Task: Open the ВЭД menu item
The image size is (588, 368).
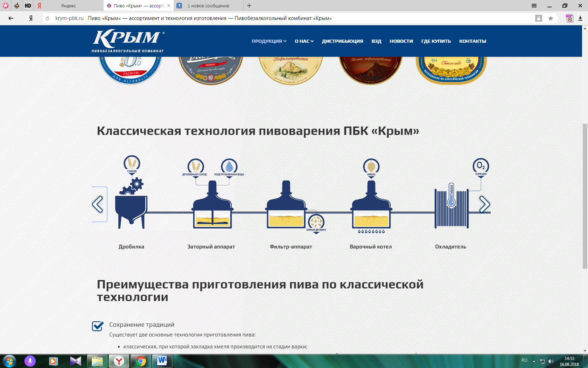Action: 376,41
